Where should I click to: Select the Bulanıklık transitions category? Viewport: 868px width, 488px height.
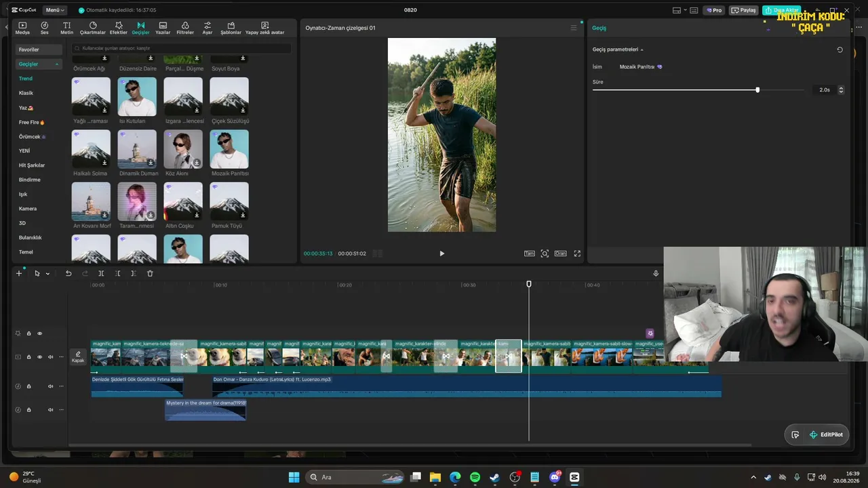31,238
